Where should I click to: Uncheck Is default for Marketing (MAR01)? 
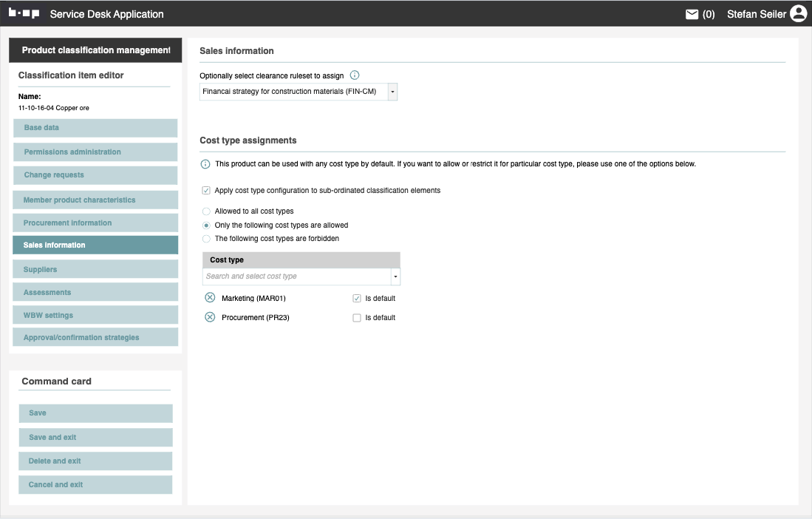[357, 299]
